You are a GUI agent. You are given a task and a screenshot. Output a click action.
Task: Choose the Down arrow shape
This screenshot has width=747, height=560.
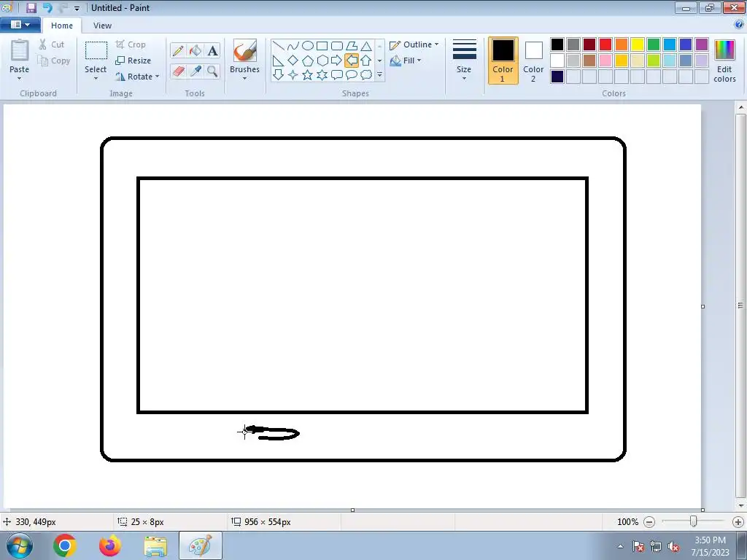[278, 75]
